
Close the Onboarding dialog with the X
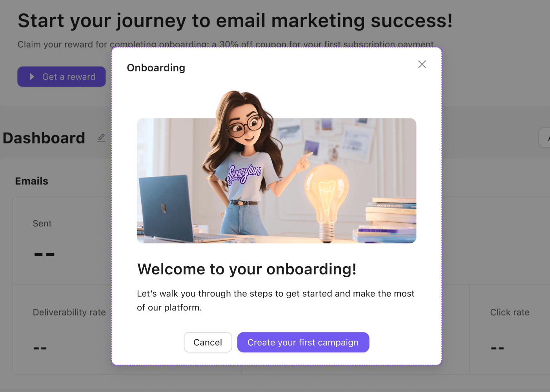(x=422, y=64)
